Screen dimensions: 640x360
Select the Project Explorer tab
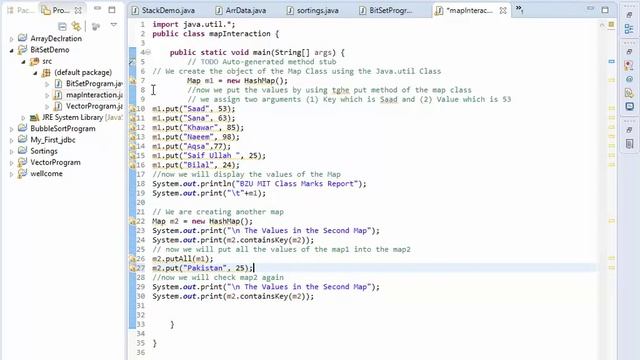point(56,10)
